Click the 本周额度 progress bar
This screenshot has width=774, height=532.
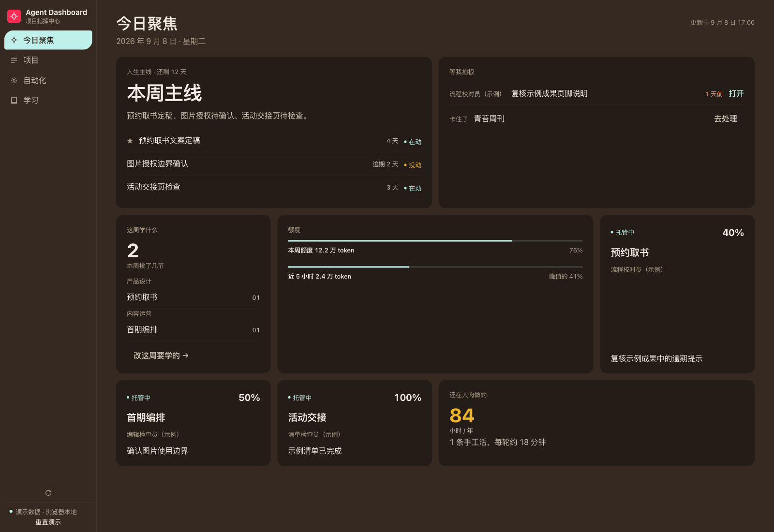(435, 240)
